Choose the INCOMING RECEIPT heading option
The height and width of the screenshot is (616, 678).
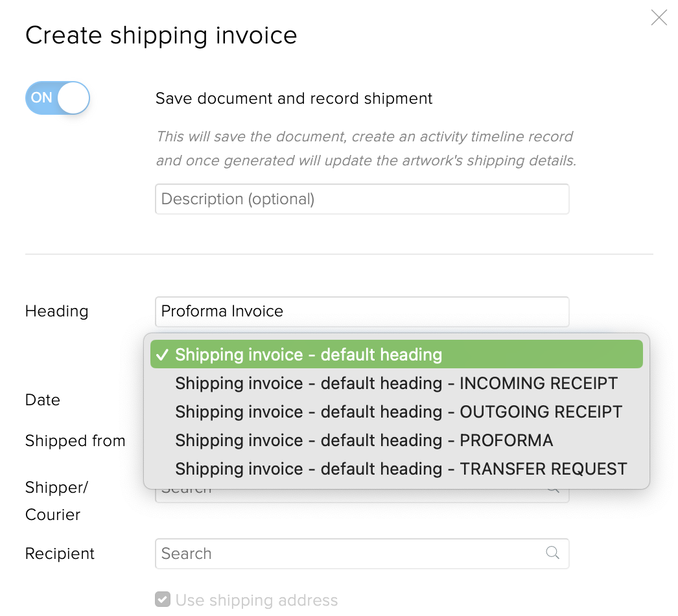397,383
